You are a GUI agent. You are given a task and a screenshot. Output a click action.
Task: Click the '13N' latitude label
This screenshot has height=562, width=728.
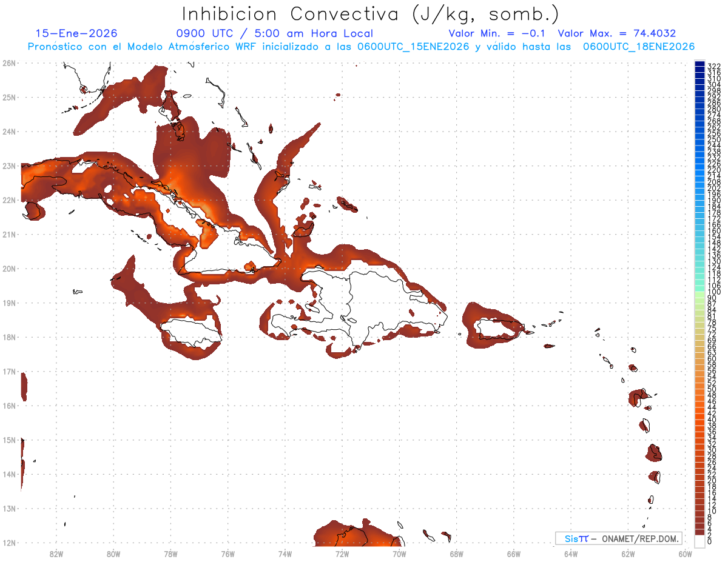[x=9, y=508]
